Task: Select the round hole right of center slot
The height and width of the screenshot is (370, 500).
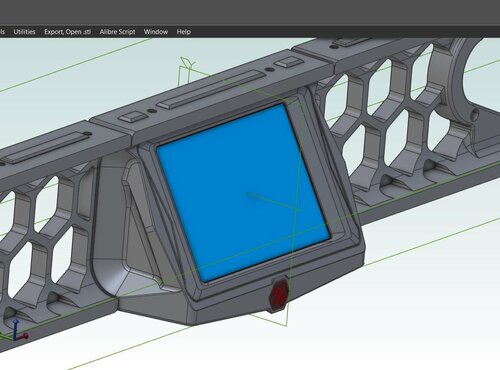Action: [269, 70]
